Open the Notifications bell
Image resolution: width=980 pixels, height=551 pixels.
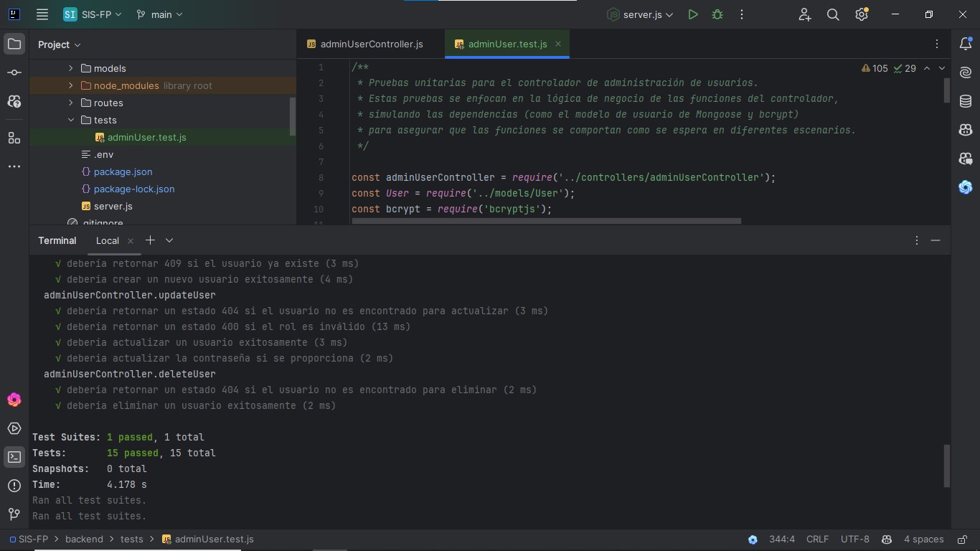tap(966, 44)
